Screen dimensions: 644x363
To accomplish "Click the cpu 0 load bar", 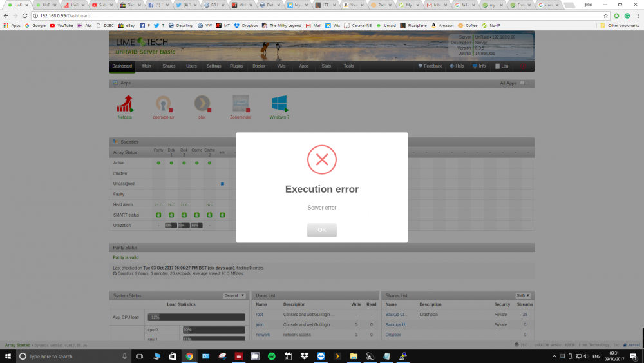I will (x=214, y=329).
